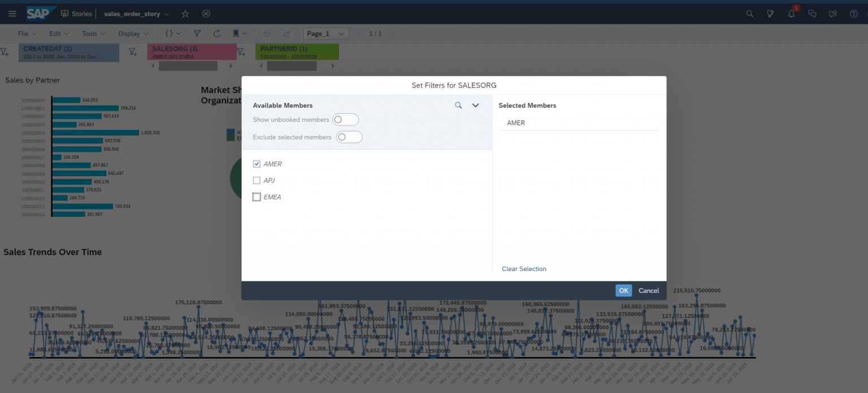Open the help question mark icon
The height and width of the screenshot is (393, 868).
tap(853, 13)
